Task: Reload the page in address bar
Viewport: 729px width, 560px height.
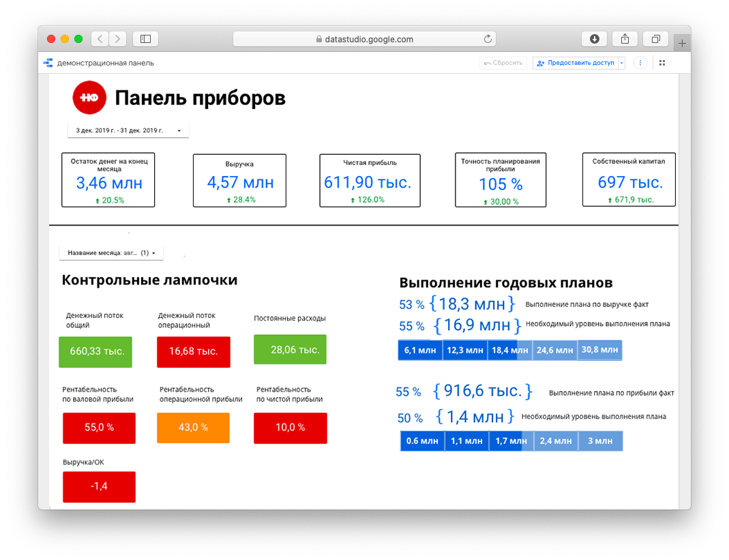Action: 488,39
